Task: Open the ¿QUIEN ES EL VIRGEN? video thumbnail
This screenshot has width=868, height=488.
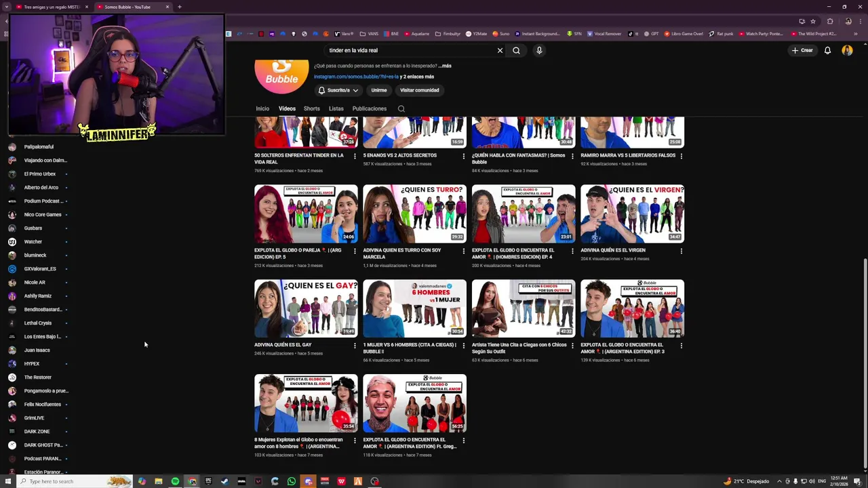Action: (x=632, y=213)
